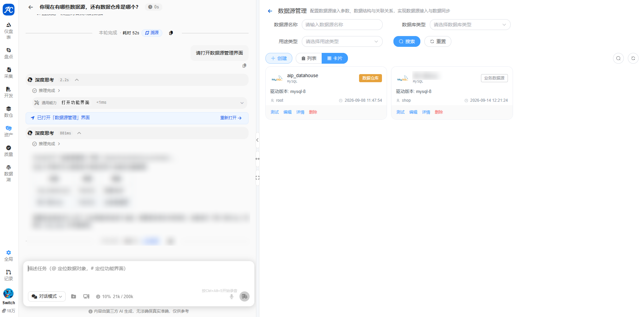Image resolution: width=644 pixels, height=317 pixels.
Task: Expand the 打开功能界面 capability row
Action: click(x=140, y=103)
